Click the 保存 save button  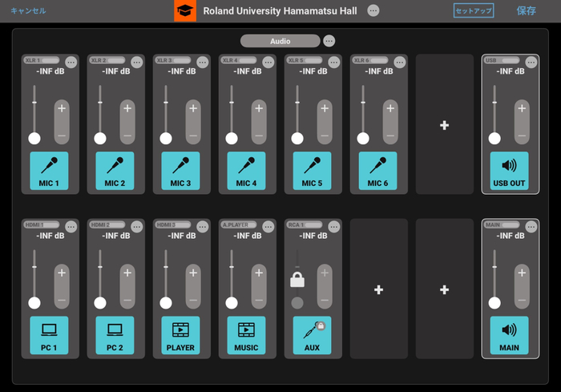pyautogui.click(x=526, y=10)
